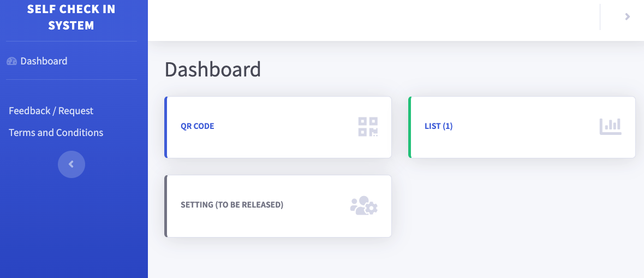Click the bar chart icon on LIST card
644x278 pixels.
pyautogui.click(x=610, y=127)
